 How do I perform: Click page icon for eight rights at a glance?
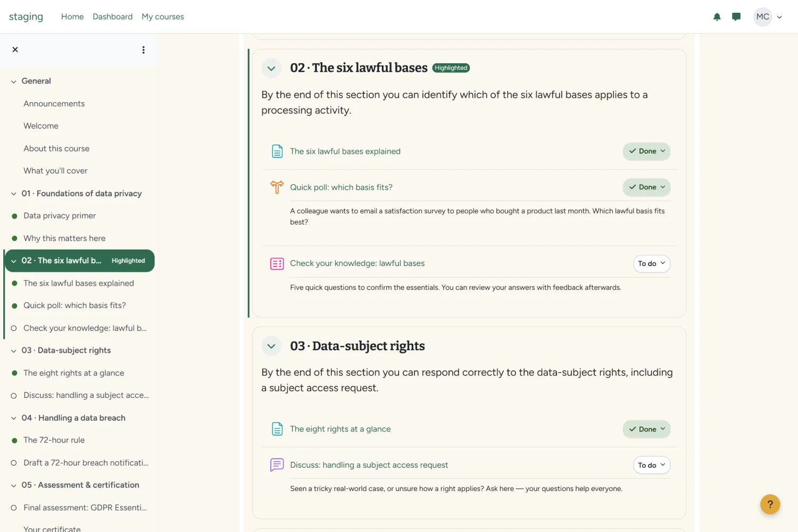(277, 429)
